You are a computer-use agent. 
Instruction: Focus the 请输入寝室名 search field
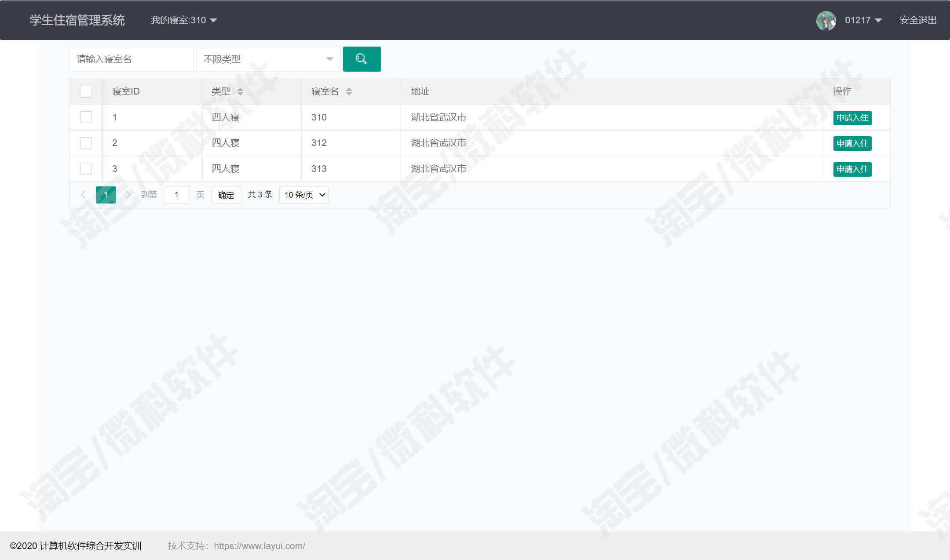pyautogui.click(x=132, y=59)
